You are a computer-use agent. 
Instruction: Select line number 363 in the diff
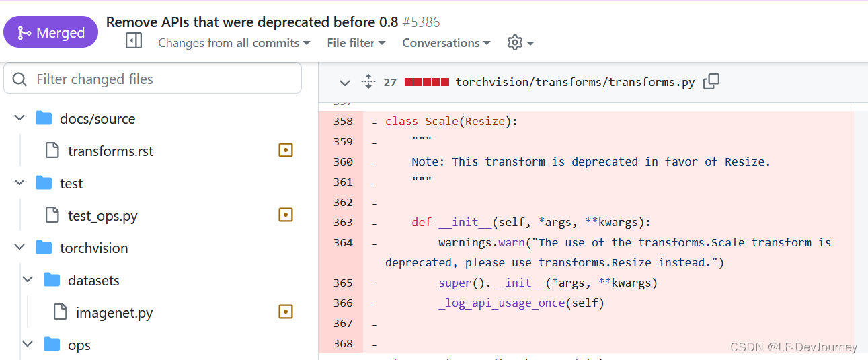click(343, 223)
